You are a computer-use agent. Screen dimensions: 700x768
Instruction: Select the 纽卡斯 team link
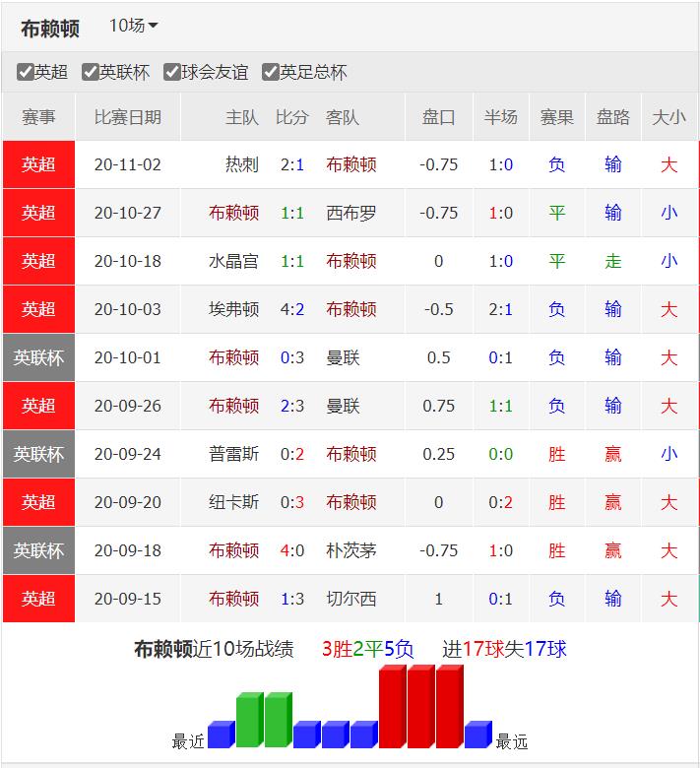[x=233, y=502]
